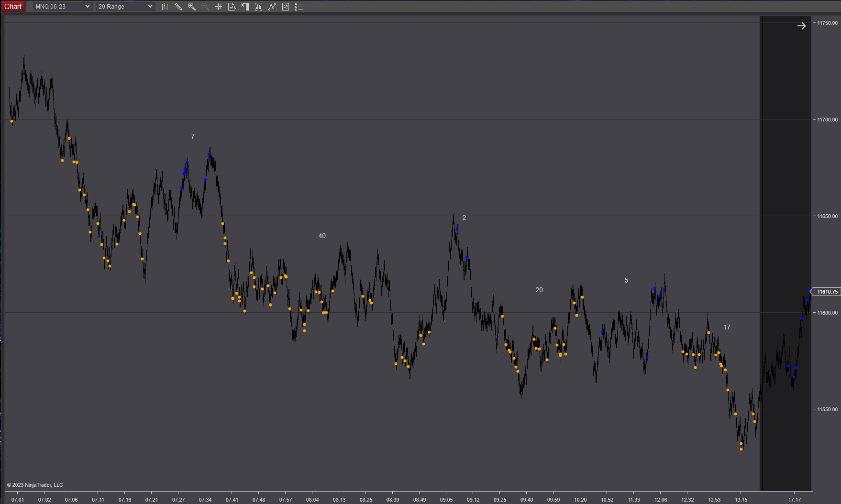Open the Strategies dialog
Image resolution: width=841 pixels, height=504 pixels.
point(272,7)
